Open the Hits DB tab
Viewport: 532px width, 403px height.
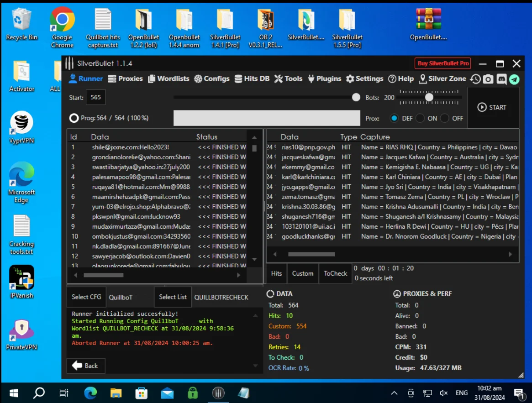(x=252, y=79)
